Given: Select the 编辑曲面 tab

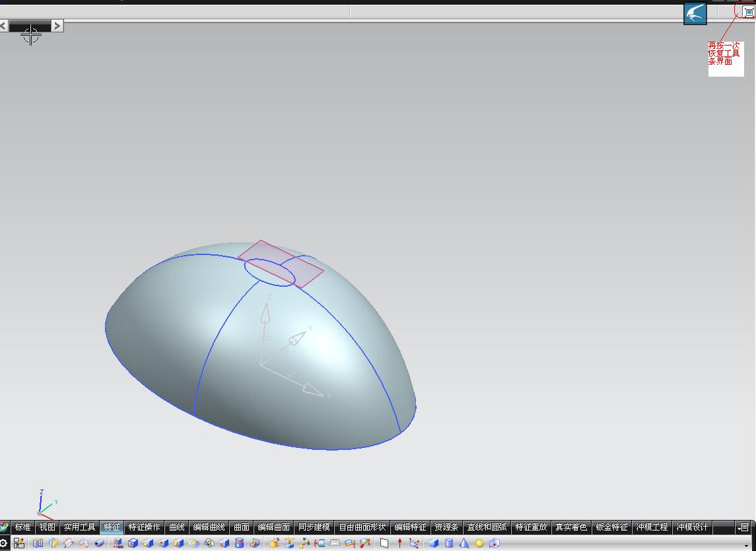Looking at the screenshot, I should pyautogui.click(x=273, y=527).
